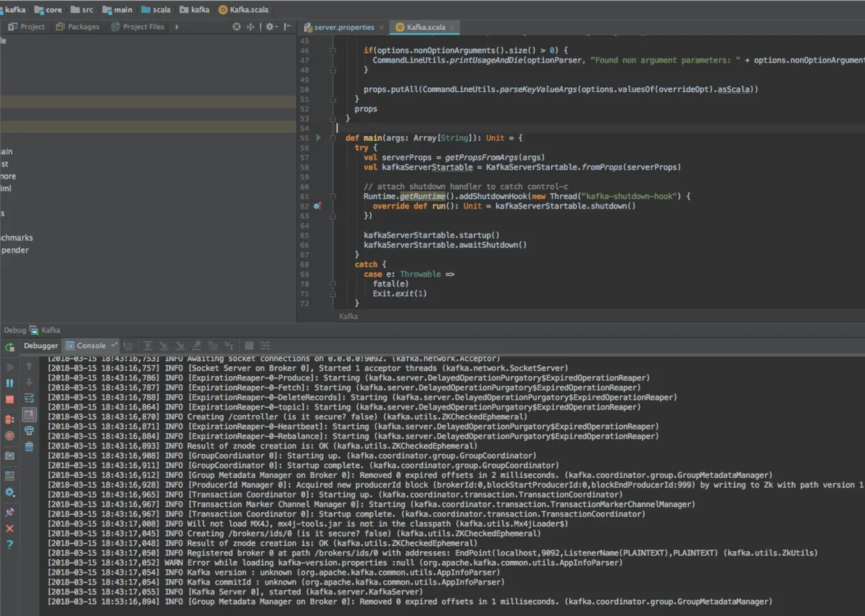Click src folder in breadcrumb bar
Image resolution: width=865 pixels, height=616 pixels.
(82, 10)
